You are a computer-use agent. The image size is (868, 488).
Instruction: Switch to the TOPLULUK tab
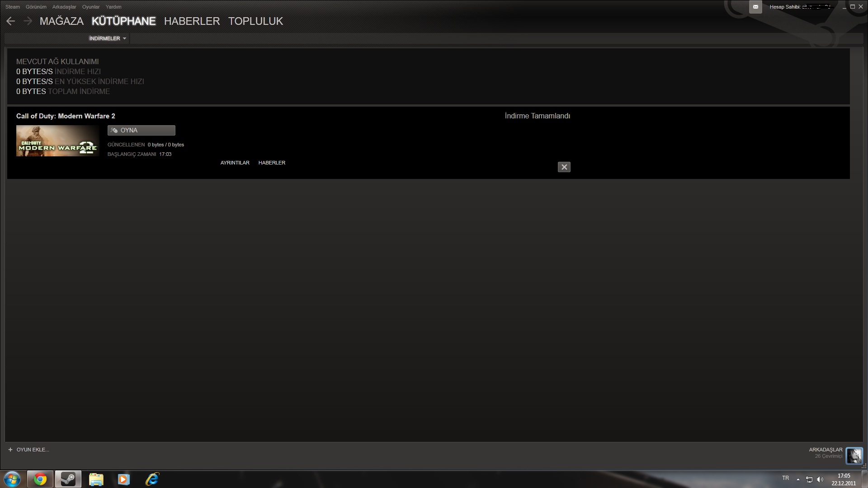click(255, 21)
